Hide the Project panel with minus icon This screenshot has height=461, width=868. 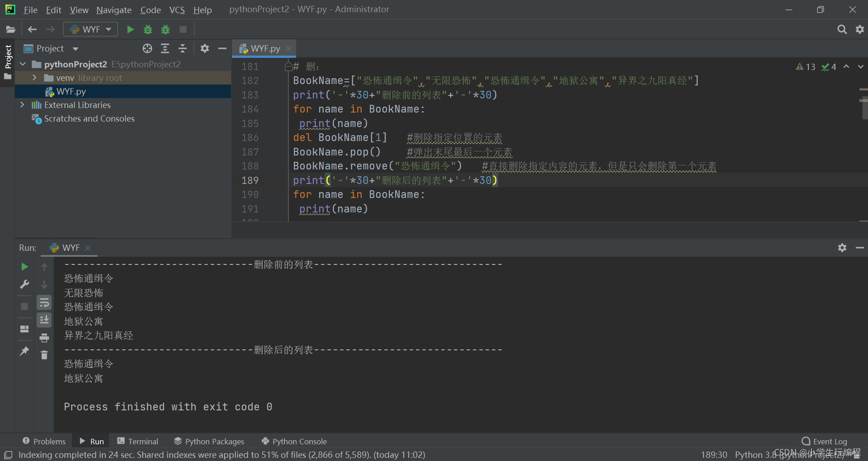[x=222, y=48]
